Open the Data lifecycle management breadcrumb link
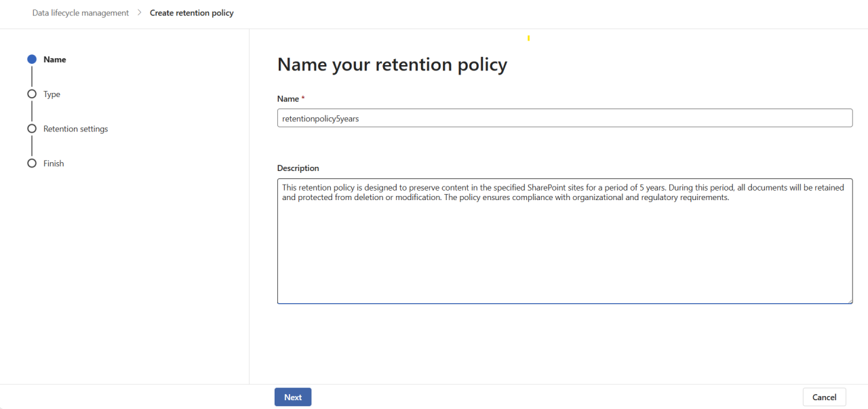This screenshot has width=868, height=409. (x=80, y=12)
